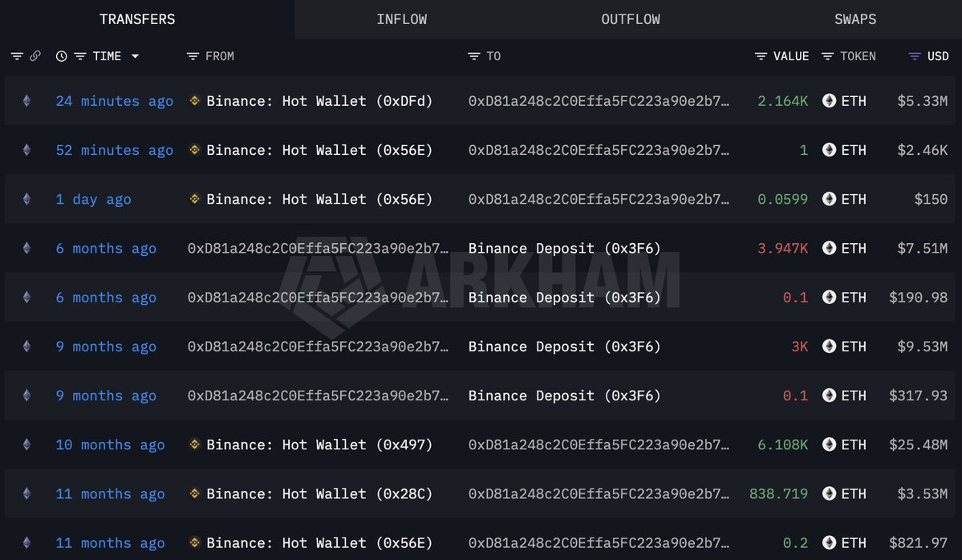The height and width of the screenshot is (560, 962).
Task: Sort by the USD column header
Action: click(938, 56)
